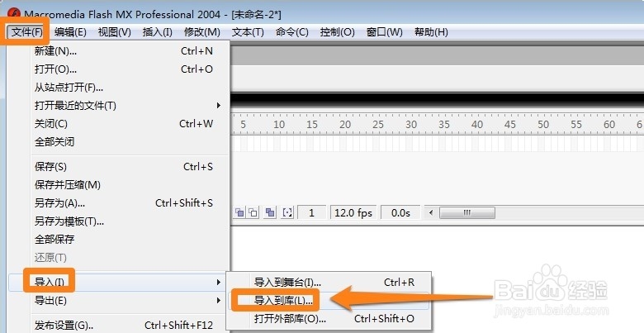Screen dimensions: 644x333
Task: Expand 打开最近的文件(T) submenu
Action: (x=119, y=106)
